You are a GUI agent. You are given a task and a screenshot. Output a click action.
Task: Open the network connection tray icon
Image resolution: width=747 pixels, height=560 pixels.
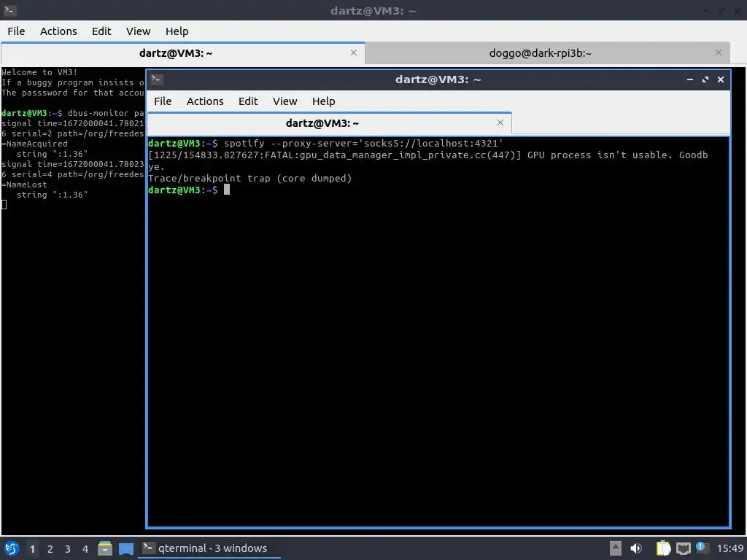(x=683, y=548)
